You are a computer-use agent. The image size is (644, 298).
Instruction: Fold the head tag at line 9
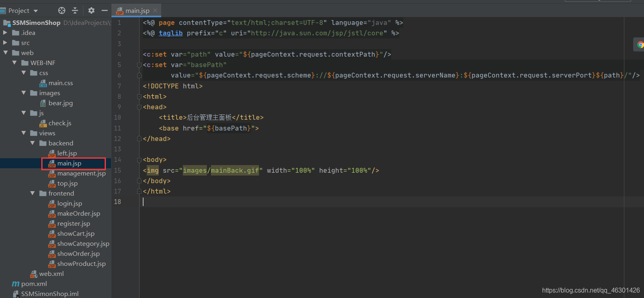coord(139,107)
